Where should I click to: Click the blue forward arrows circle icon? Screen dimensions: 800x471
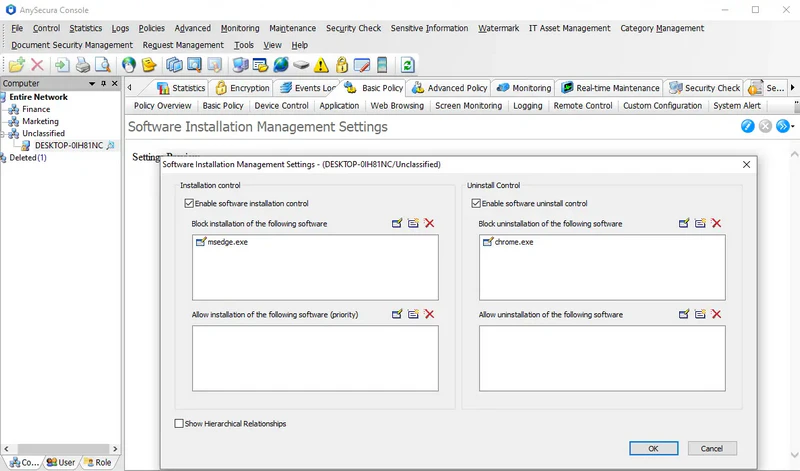click(782, 126)
